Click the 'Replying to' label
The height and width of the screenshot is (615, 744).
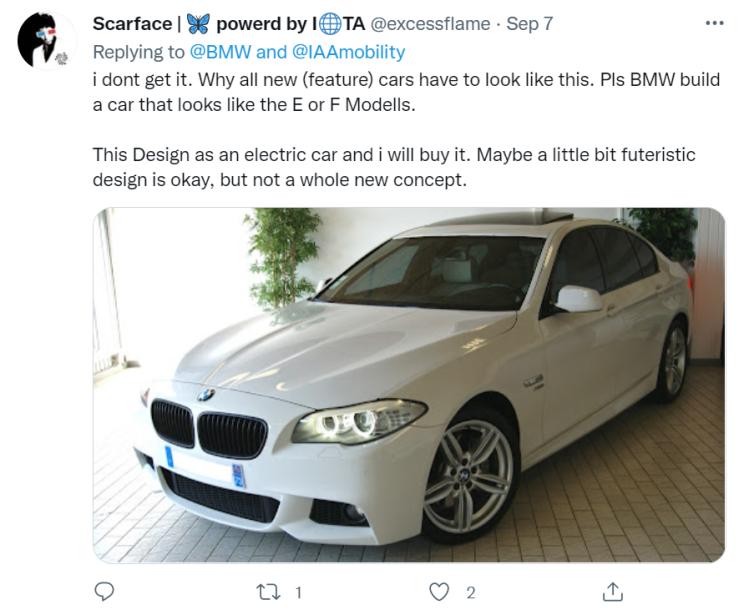139,52
